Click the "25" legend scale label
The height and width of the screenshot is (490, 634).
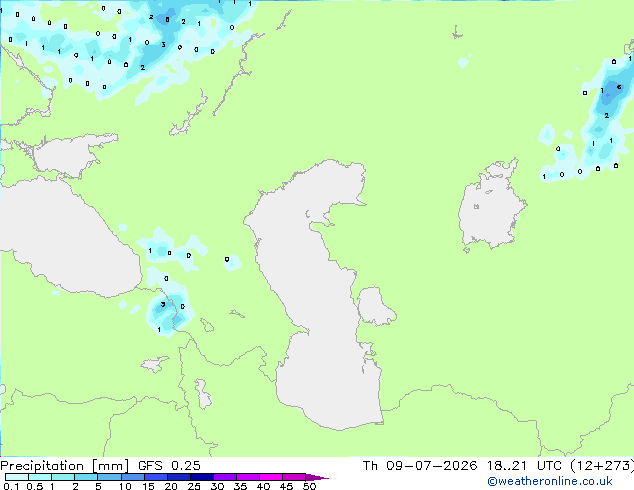point(194,486)
